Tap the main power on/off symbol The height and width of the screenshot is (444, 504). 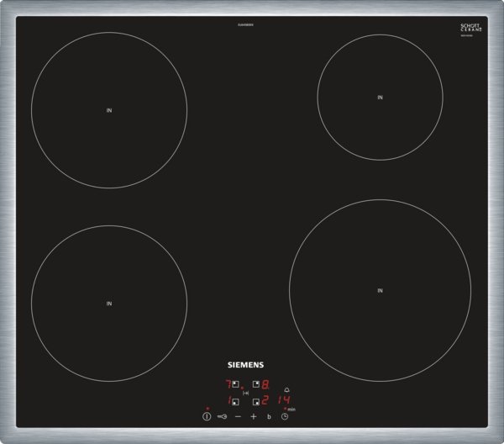click(x=207, y=416)
